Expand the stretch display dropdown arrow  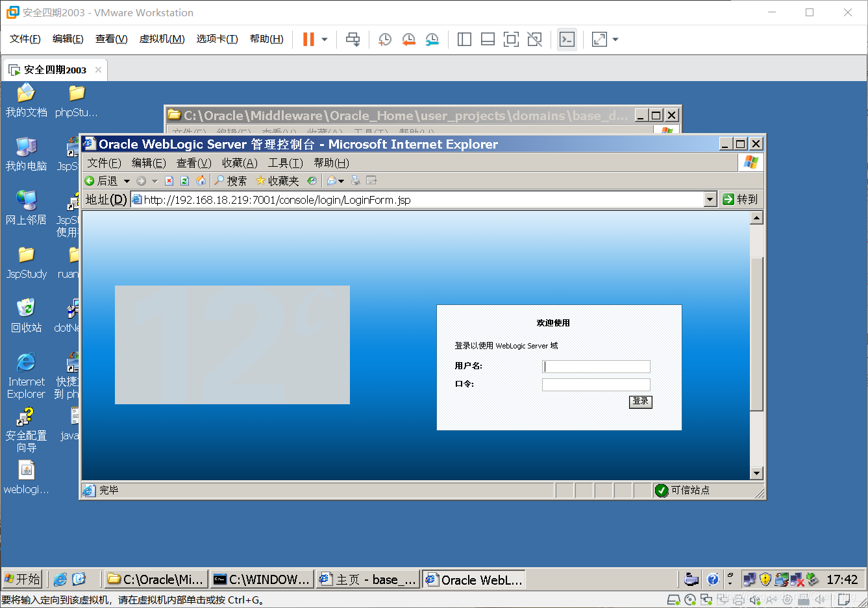pos(615,40)
